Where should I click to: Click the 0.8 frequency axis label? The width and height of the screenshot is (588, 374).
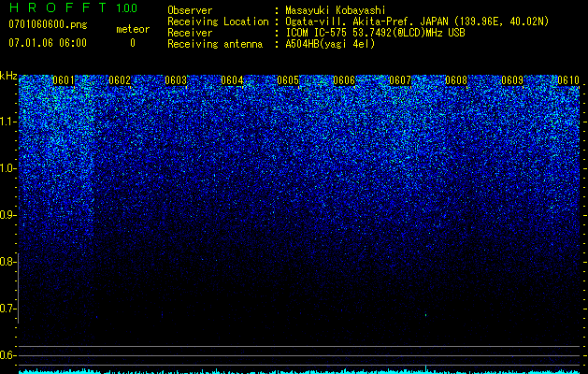(x=7, y=262)
